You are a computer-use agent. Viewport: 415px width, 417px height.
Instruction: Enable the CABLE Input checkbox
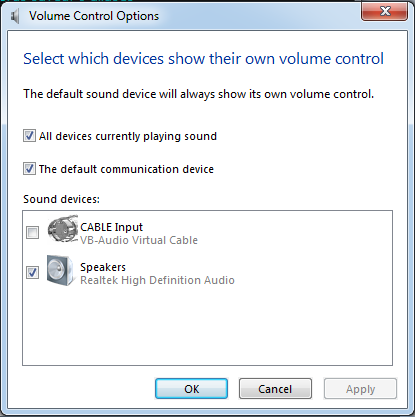click(x=32, y=232)
